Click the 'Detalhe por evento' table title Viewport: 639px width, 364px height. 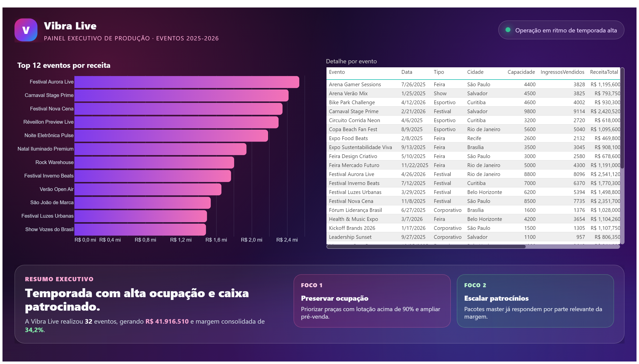(351, 61)
